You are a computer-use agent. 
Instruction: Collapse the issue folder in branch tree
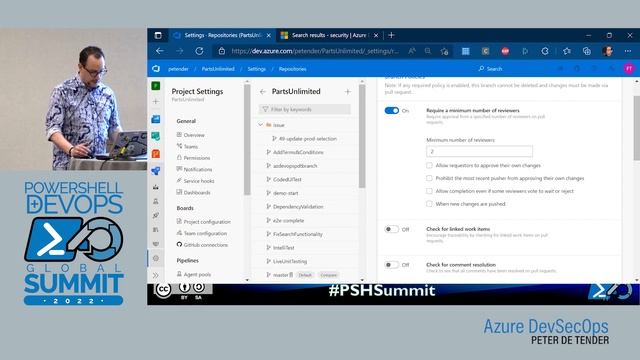point(260,125)
